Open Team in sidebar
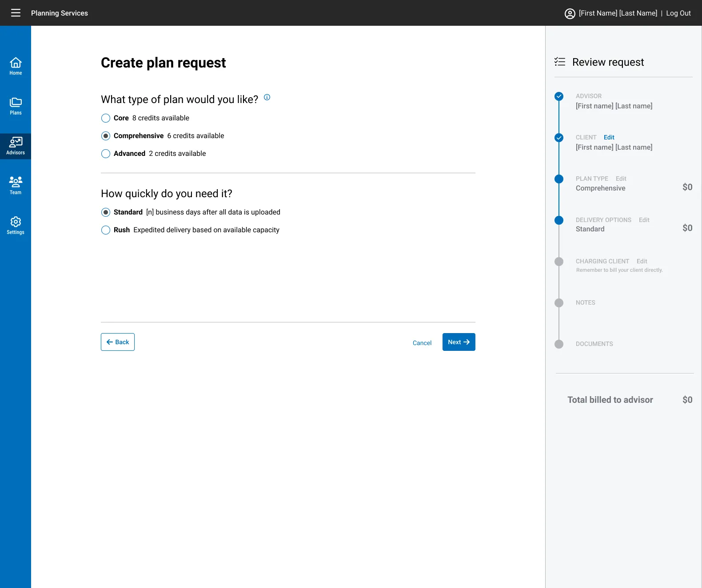The width and height of the screenshot is (702, 588). [x=16, y=186]
